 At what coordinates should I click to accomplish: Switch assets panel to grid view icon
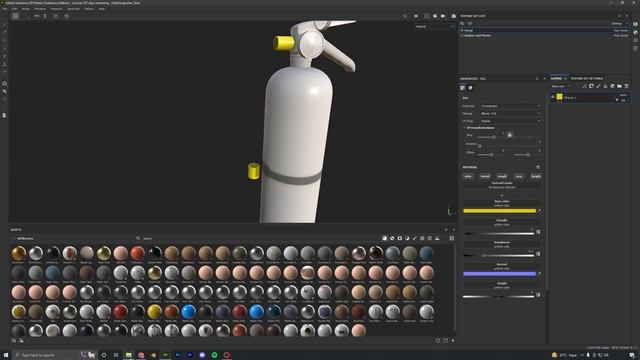(x=452, y=238)
